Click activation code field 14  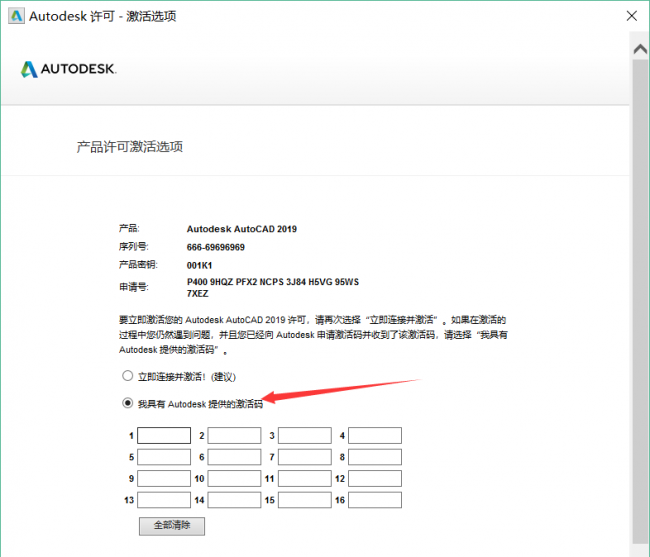pyautogui.click(x=234, y=500)
